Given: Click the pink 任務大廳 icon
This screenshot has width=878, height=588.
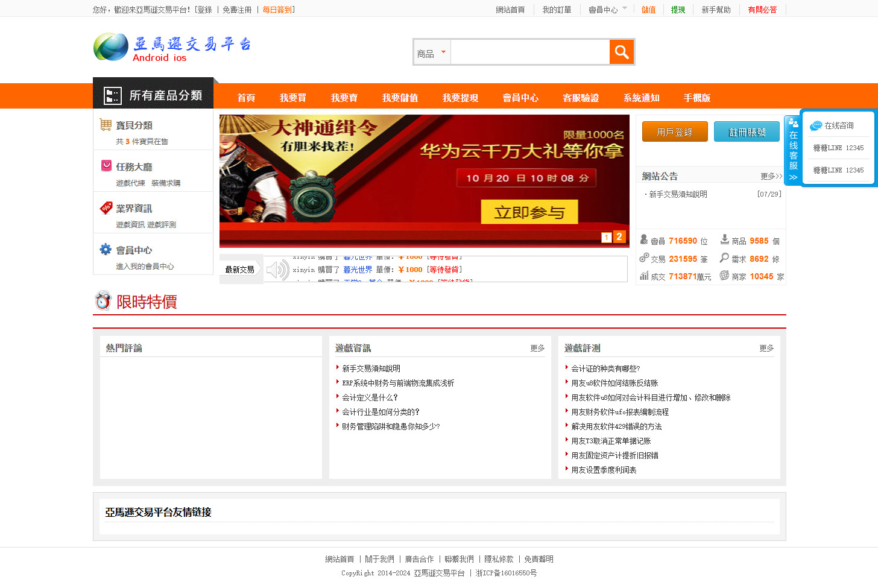Looking at the screenshot, I should coord(106,166).
